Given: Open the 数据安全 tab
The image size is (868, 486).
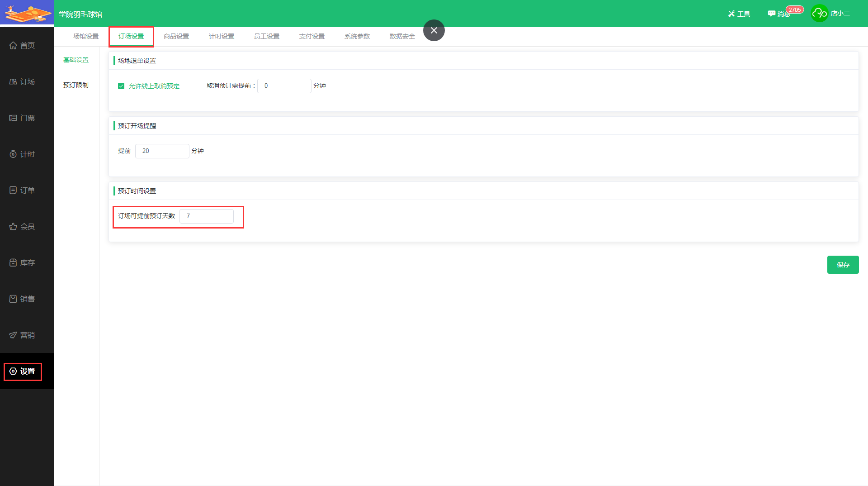Looking at the screenshot, I should pyautogui.click(x=402, y=36).
